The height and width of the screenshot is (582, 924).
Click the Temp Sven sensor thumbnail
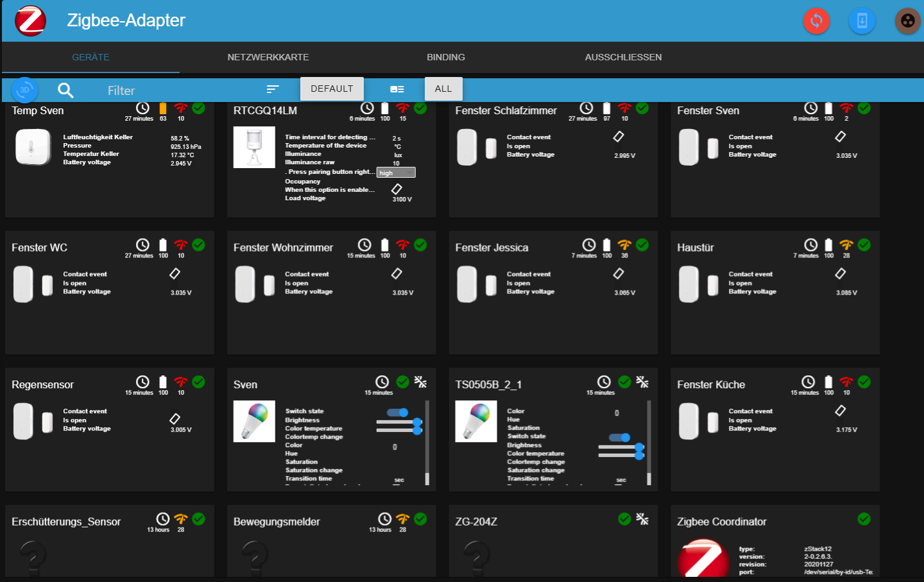tap(33, 147)
